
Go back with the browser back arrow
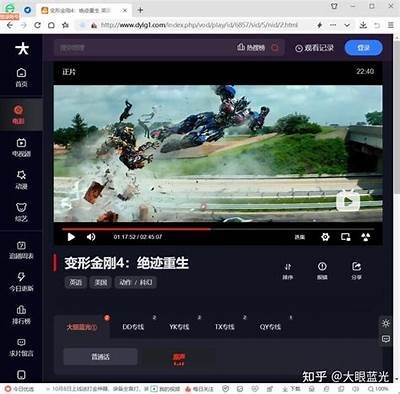coord(10,25)
